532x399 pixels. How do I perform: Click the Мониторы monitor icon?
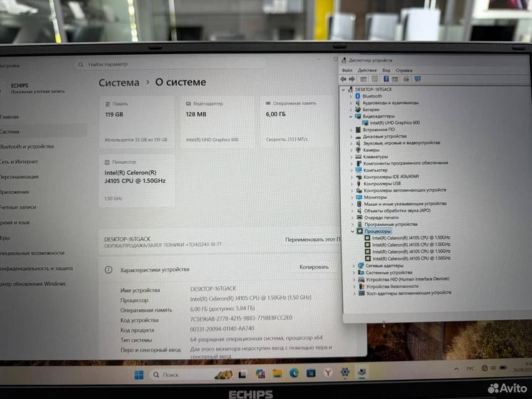pyautogui.click(x=359, y=197)
